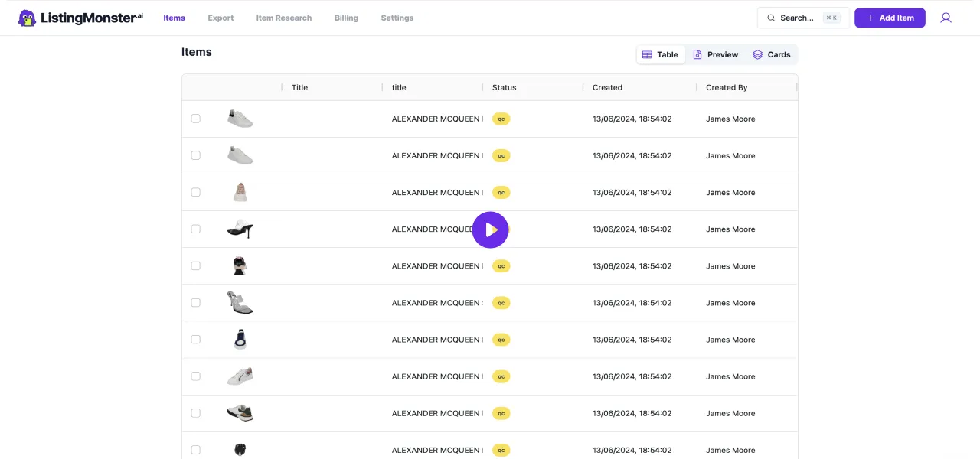Click the qc badge in the top row
980x459 pixels.
[x=501, y=119]
